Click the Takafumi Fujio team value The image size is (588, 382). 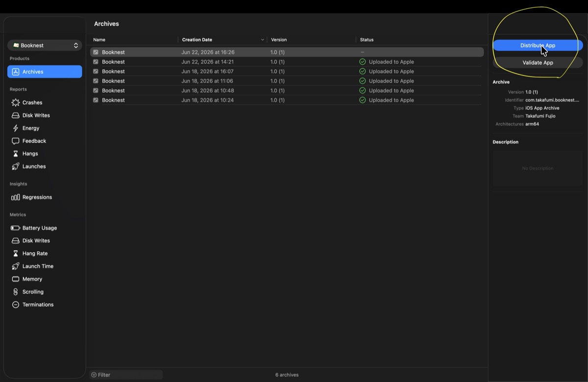pyautogui.click(x=540, y=116)
